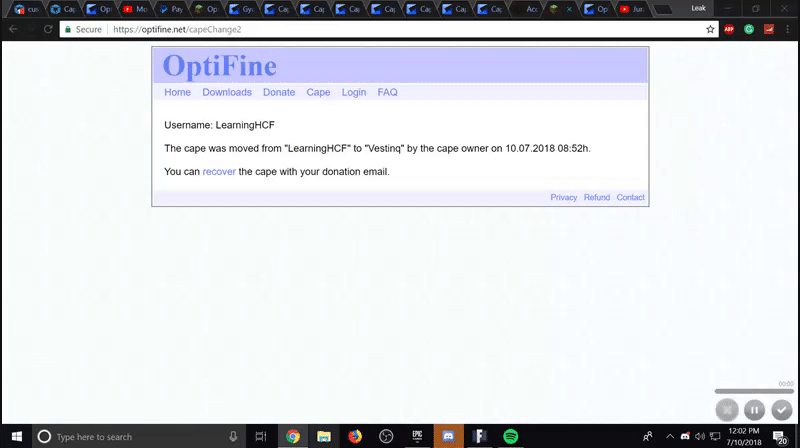Open Spotify from the taskbar
The width and height of the screenshot is (800, 448).
coord(511,436)
